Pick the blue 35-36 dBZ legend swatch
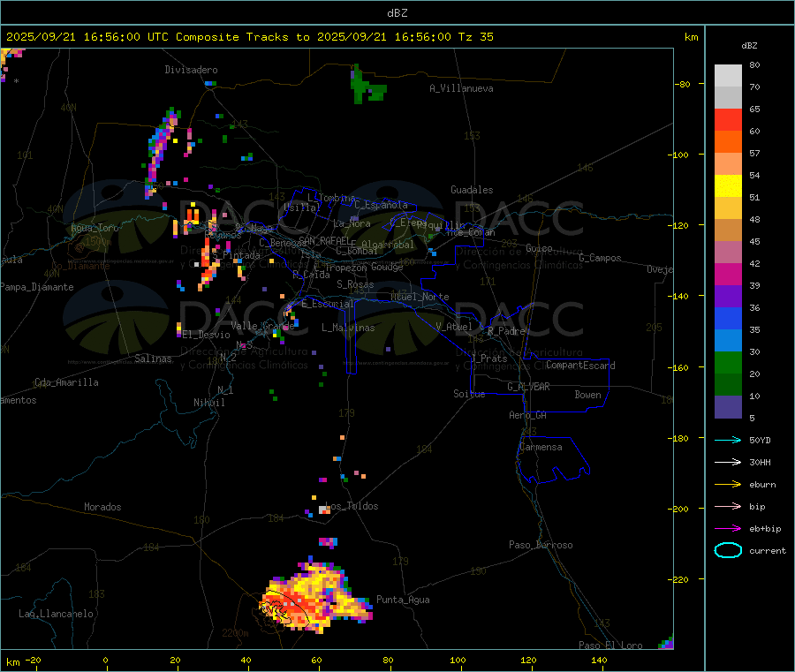 (x=728, y=319)
